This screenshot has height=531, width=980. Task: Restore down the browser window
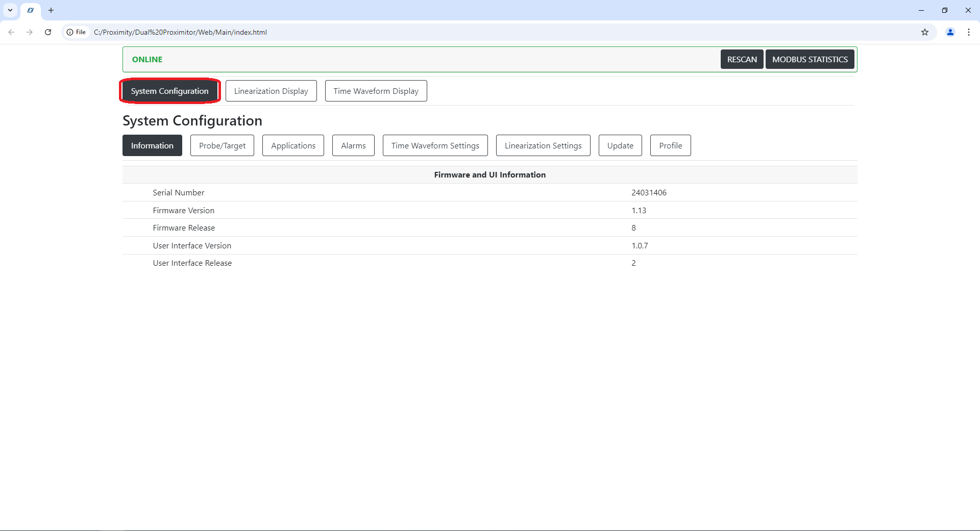click(945, 10)
